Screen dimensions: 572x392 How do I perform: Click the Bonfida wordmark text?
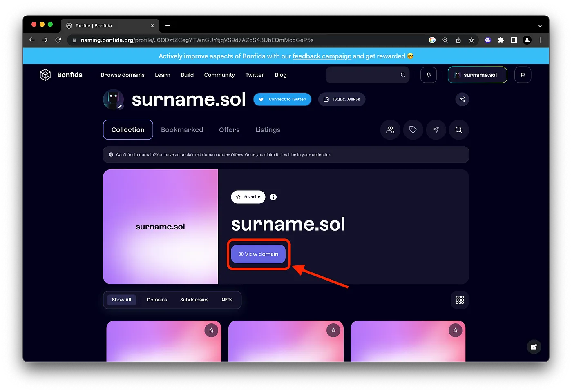(70, 75)
